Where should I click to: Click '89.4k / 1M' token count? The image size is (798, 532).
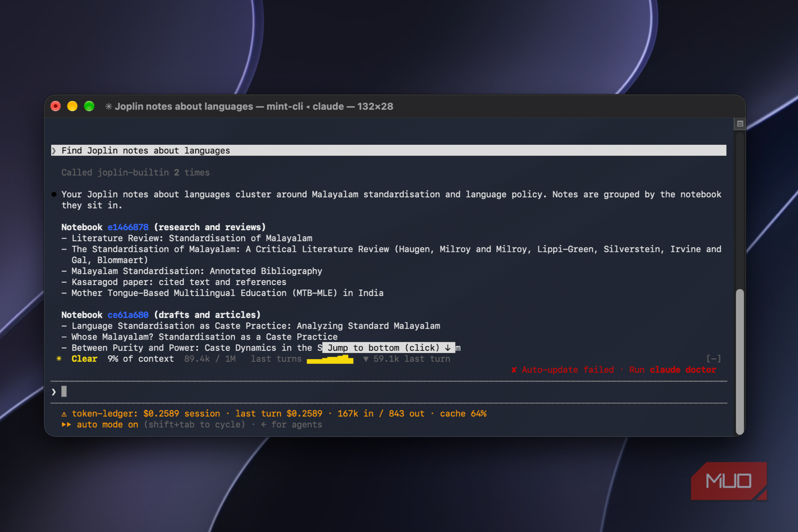pos(210,359)
